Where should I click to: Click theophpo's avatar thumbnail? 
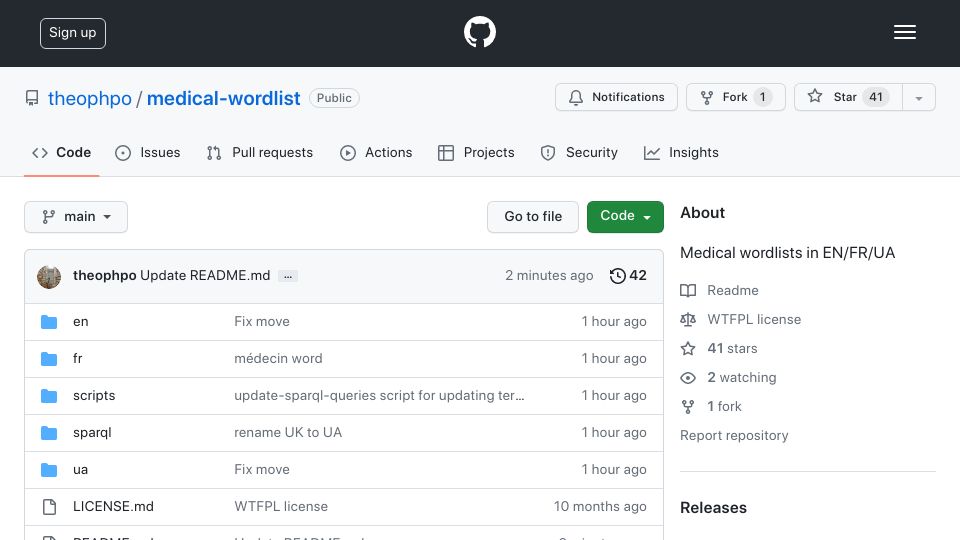[x=49, y=276]
